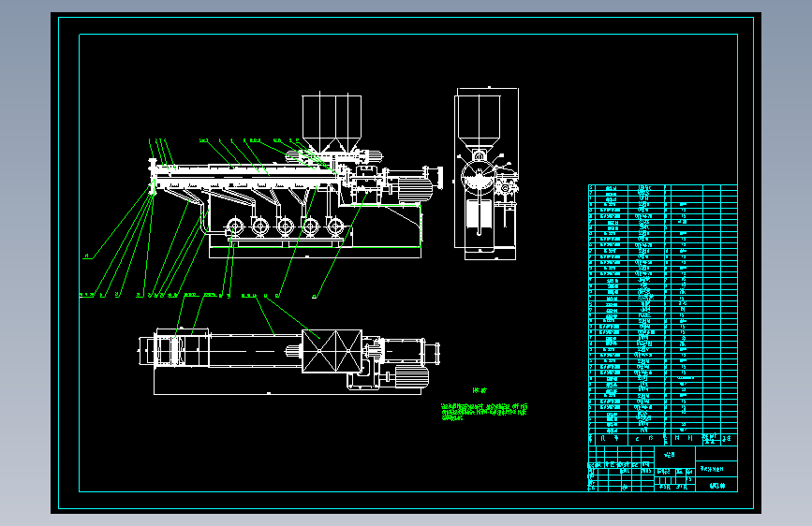Select the crossed rectangular hopper in the plan view
Viewport: 812px width, 526px height.
pos(332,351)
